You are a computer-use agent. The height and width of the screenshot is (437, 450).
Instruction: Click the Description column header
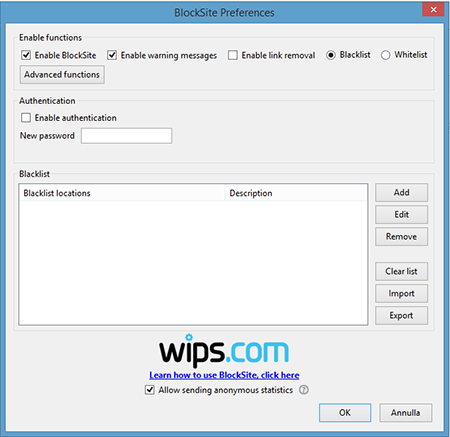click(296, 193)
